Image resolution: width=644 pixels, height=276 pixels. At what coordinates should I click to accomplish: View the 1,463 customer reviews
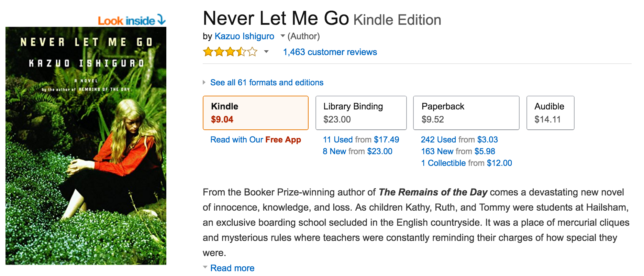coord(330,52)
